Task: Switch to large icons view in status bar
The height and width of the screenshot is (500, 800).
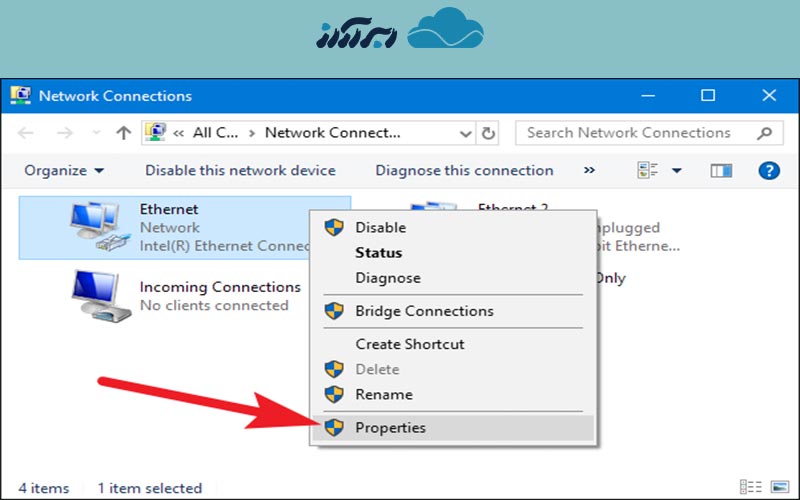Action: tap(780, 488)
